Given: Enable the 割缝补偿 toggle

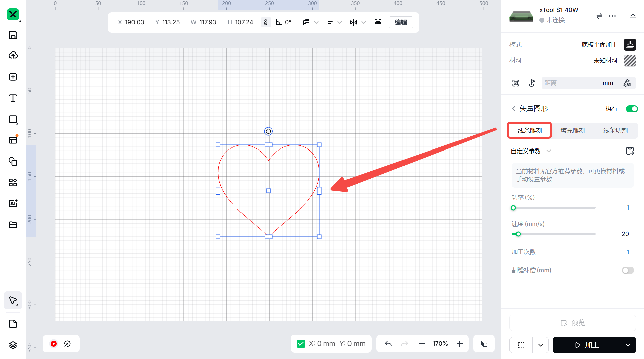Looking at the screenshot, I should (628, 271).
